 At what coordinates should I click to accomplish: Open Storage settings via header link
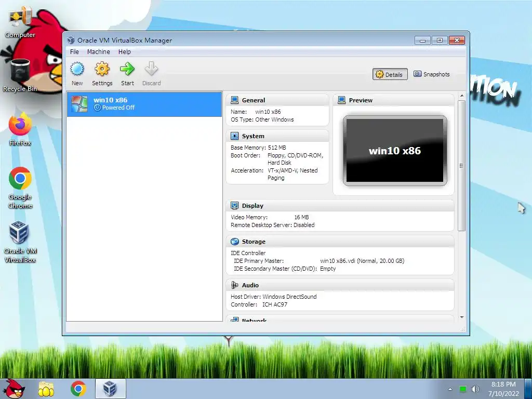254,242
